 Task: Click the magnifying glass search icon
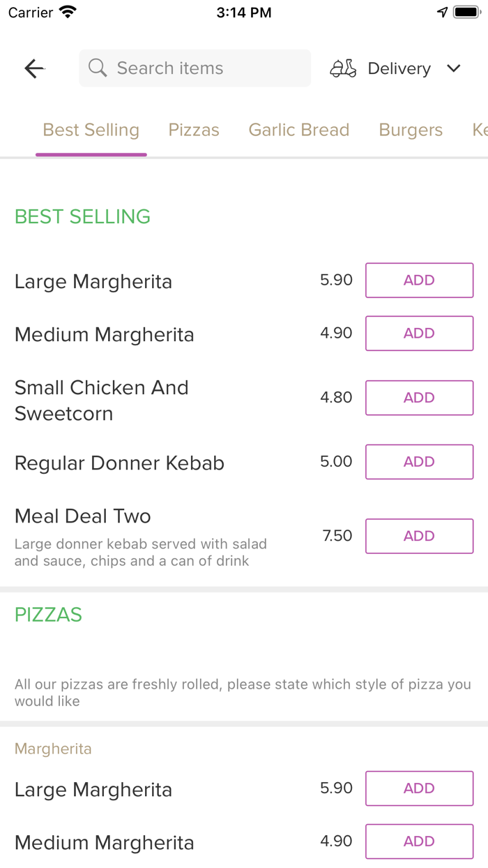97,68
